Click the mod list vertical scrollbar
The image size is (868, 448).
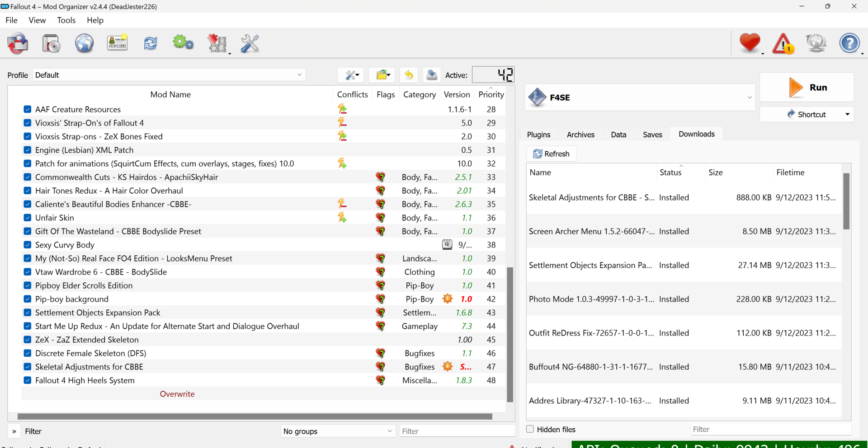(510, 334)
